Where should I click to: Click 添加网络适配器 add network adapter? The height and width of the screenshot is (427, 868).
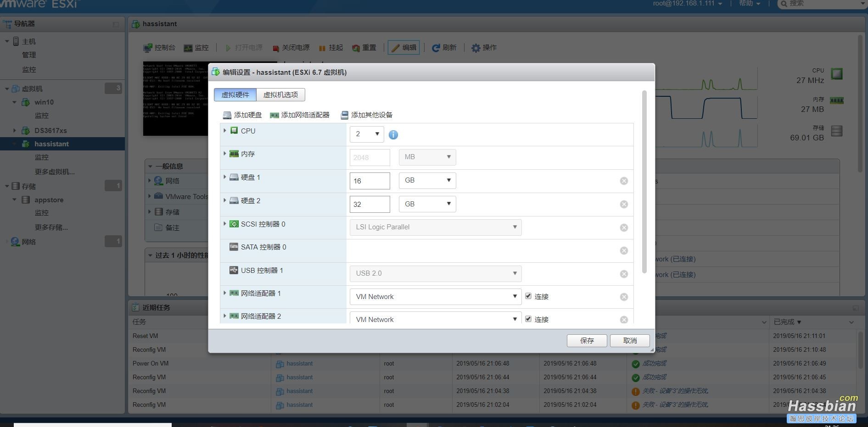[300, 115]
